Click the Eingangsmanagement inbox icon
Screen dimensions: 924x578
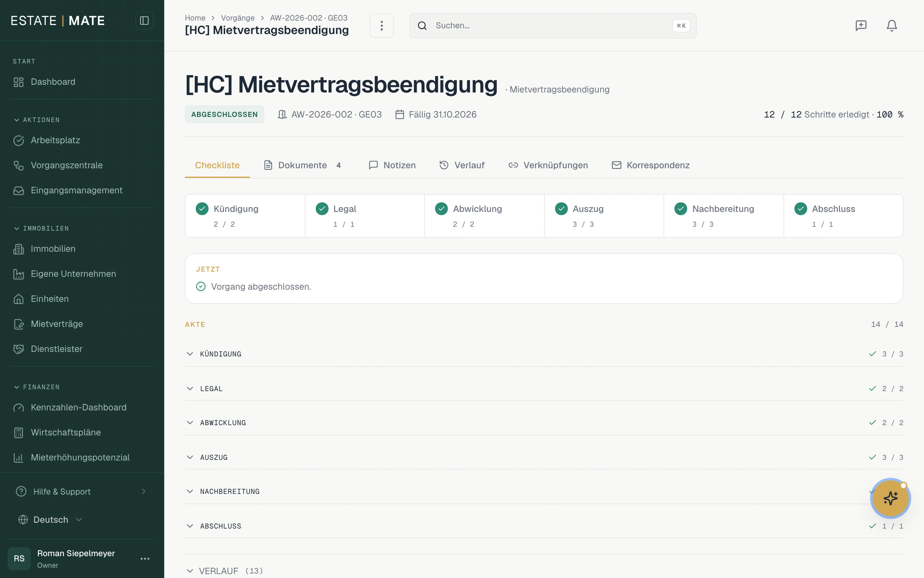coord(19,190)
